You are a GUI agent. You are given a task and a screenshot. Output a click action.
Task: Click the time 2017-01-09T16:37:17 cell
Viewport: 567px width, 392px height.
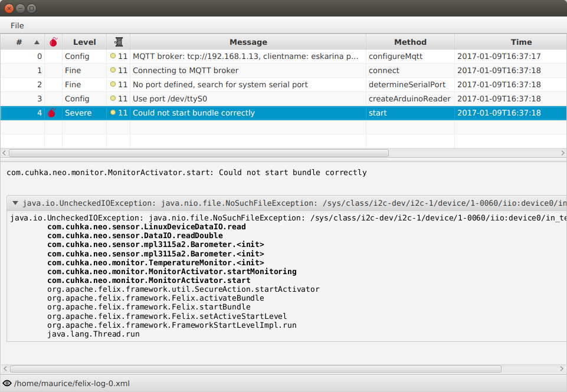[510, 57]
